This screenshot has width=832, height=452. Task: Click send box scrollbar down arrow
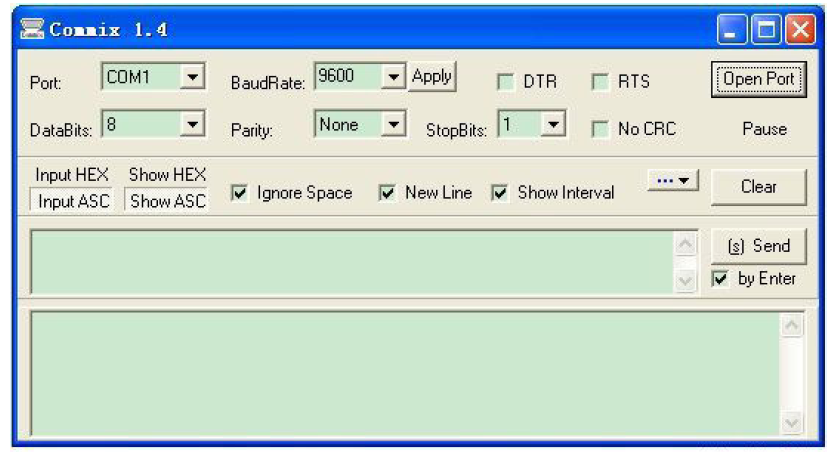pos(685,280)
